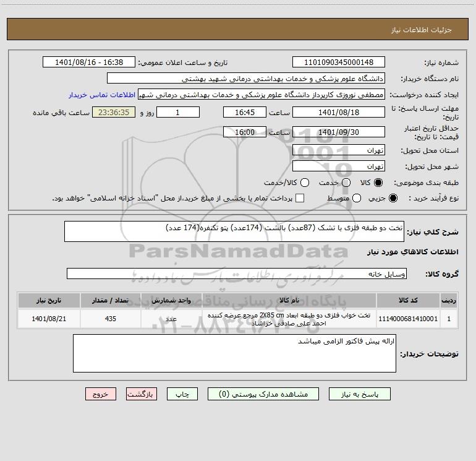Click the خروج exit button
The image size is (476, 461).
point(101,394)
